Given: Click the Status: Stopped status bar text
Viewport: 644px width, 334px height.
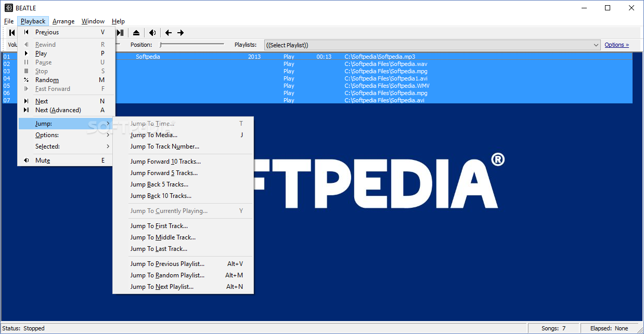Looking at the screenshot, I should [x=24, y=328].
